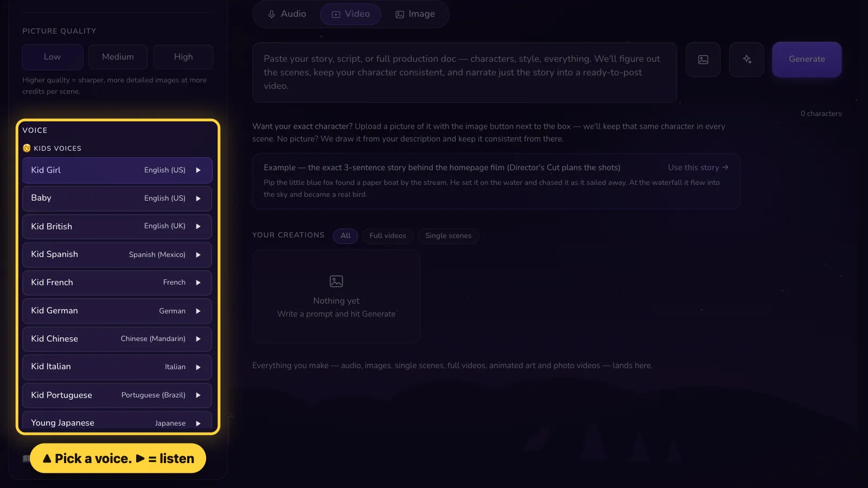The image size is (868, 488).
Task: Click the sparkle enhance icon button
Action: pos(746,60)
